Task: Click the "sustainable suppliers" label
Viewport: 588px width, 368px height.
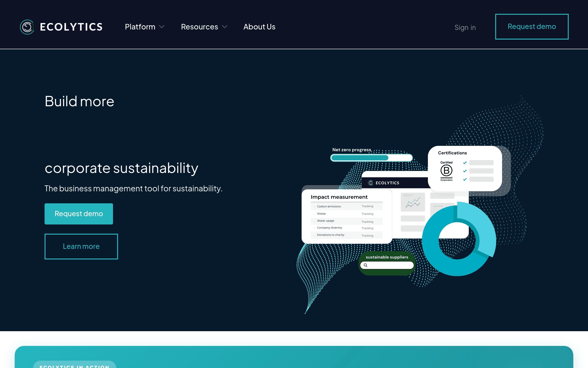Action: pyautogui.click(x=387, y=257)
